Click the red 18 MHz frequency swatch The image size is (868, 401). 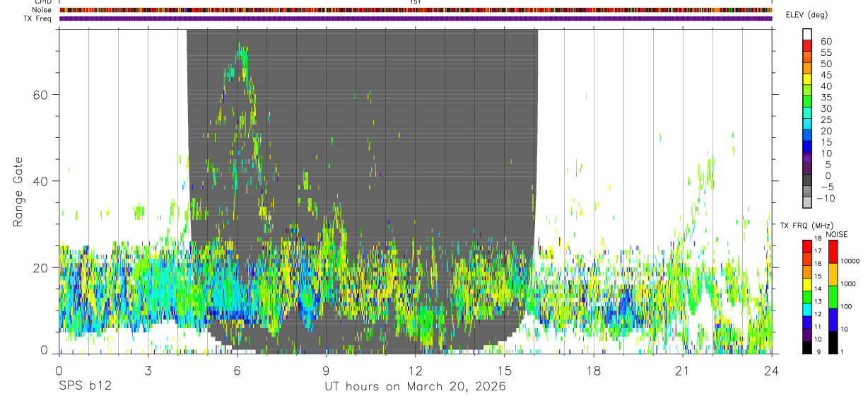tap(807, 245)
